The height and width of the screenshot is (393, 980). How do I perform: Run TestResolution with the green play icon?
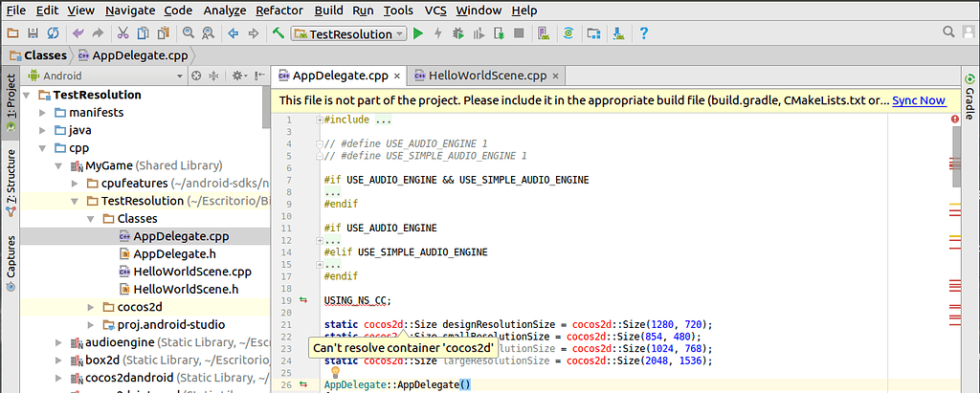coord(418,33)
